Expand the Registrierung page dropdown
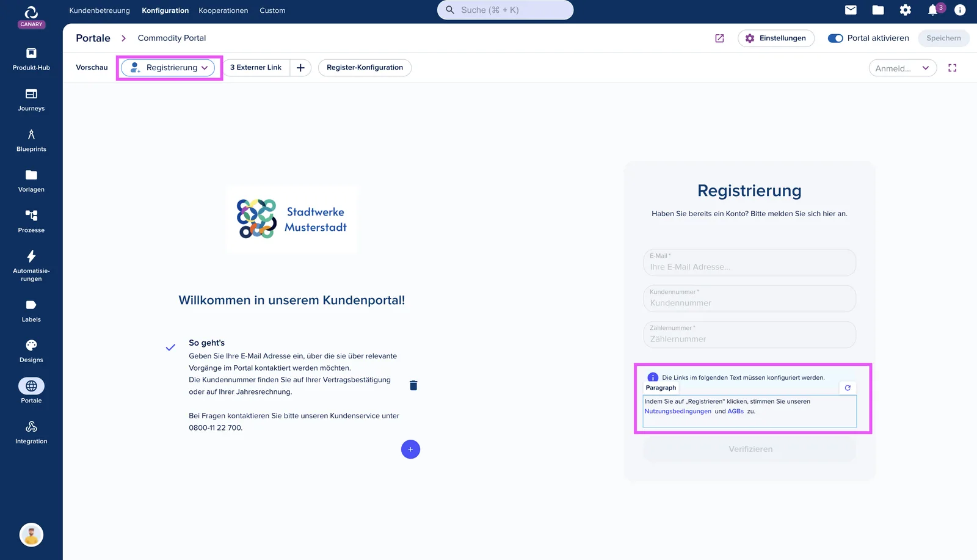 point(169,68)
